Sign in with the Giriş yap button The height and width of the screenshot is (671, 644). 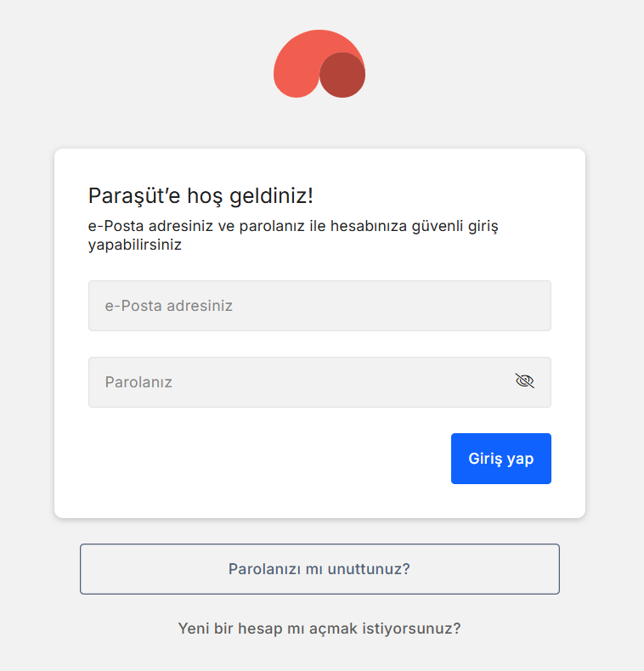(x=500, y=459)
